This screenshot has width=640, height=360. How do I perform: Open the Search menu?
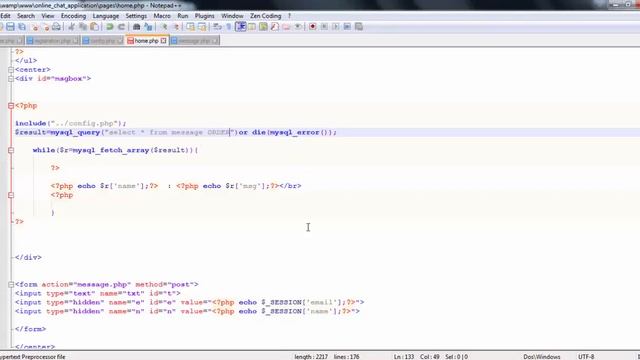[26, 16]
